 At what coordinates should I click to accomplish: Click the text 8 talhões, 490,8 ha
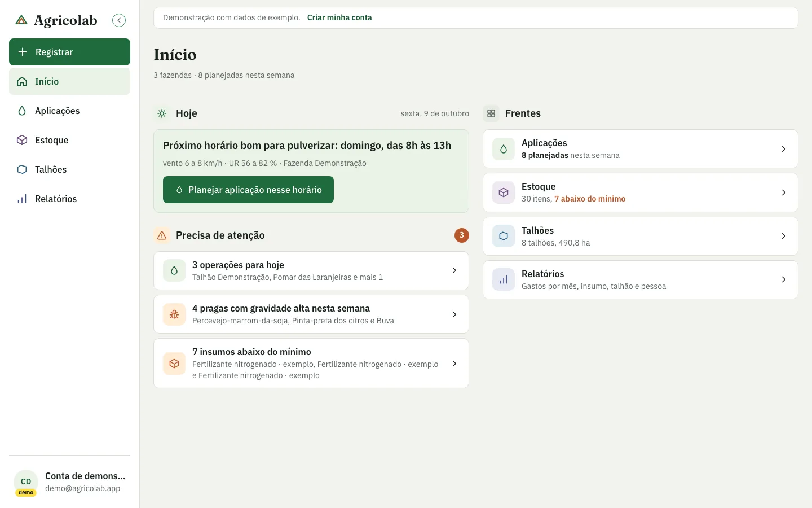pos(556,243)
